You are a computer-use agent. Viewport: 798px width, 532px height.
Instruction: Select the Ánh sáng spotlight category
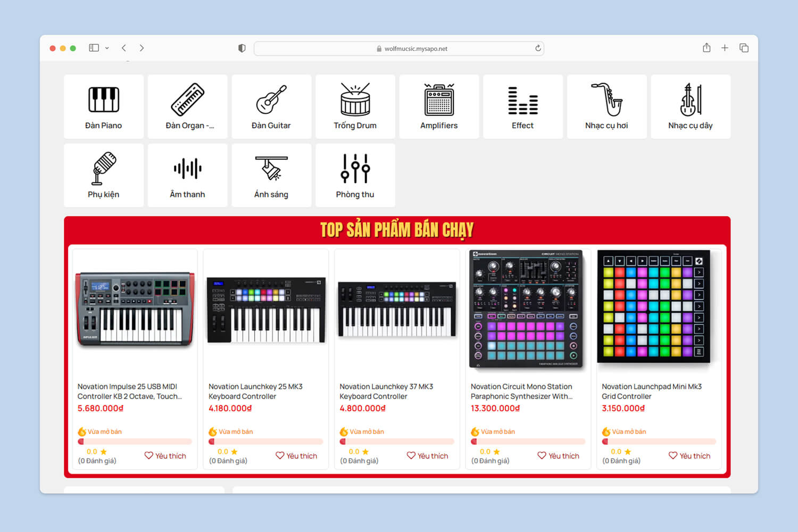[x=271, y=175]
